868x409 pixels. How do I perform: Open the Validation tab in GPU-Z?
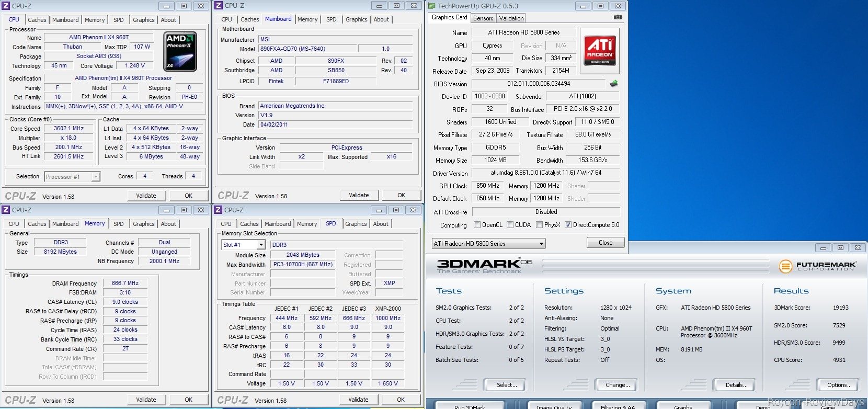pyautogui.click(x=511, y=18)
